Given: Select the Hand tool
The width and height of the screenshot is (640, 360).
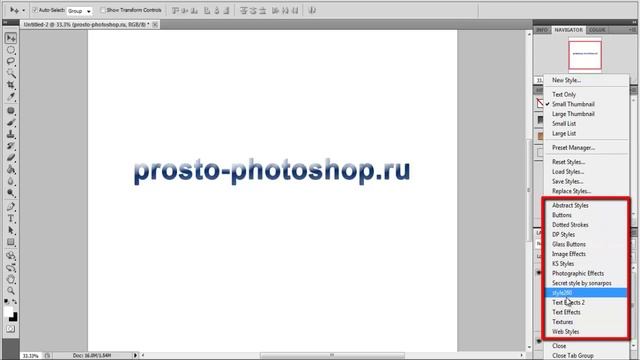Looking at the screenshot, I should (11, 280).
